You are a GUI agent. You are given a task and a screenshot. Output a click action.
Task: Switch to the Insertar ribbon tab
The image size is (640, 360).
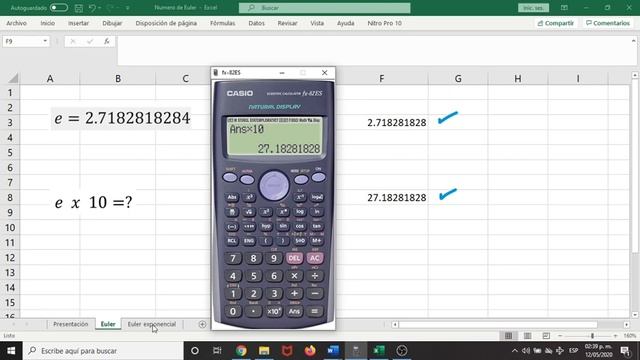click(x=78, y=23)
